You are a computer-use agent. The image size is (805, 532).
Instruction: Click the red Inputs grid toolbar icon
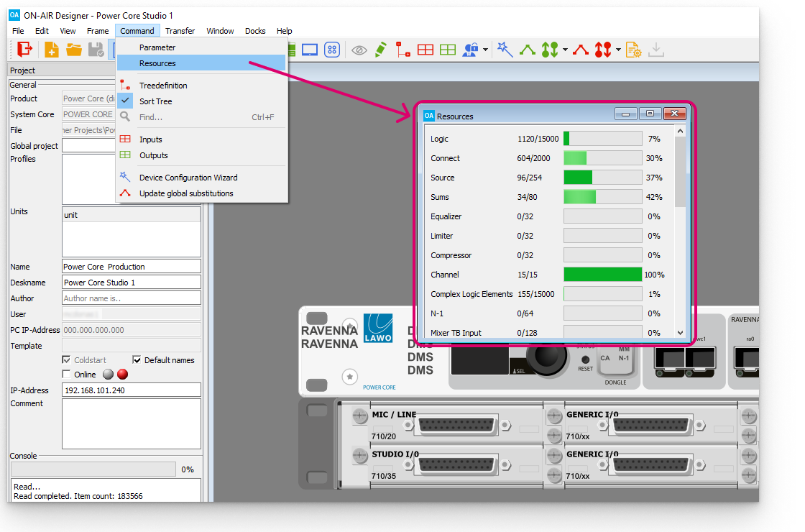click(425, 50)
